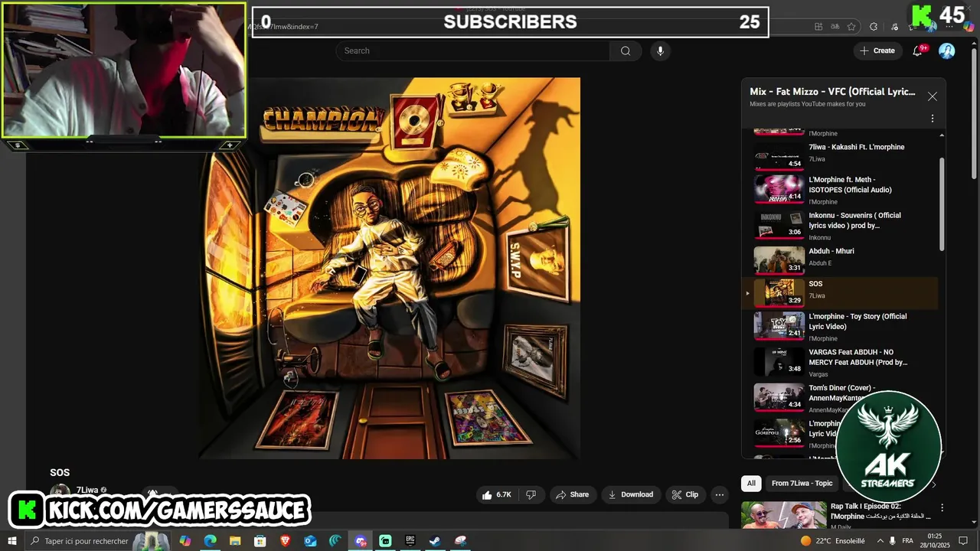Open Mix playlist three-dot options

tap(932, 119)
